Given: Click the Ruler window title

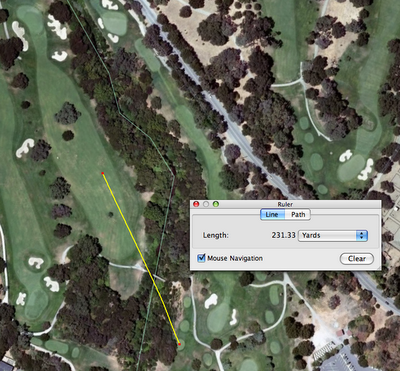Looking at the screenshot, I should click(x=285, y=204).
